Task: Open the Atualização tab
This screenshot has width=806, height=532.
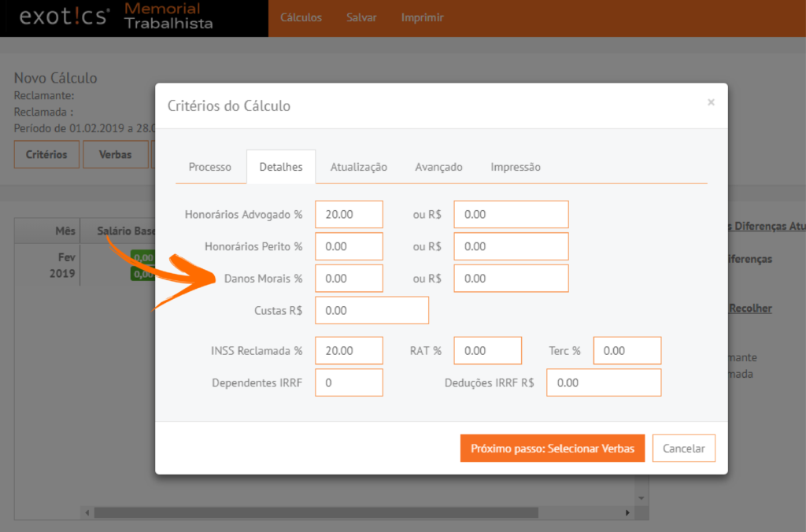Action: pyautogui.click(x=358, y=167)
